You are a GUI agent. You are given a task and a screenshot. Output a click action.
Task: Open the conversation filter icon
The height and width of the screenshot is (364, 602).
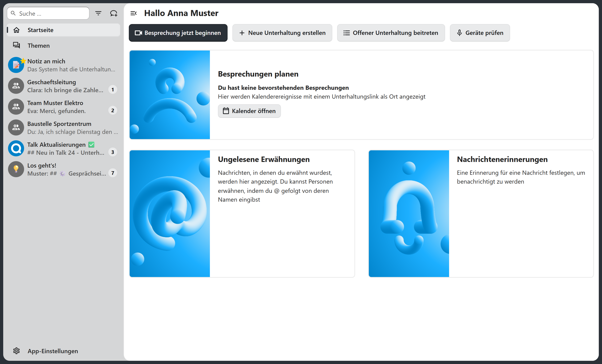pyautogui.click(x=98, y=13)
